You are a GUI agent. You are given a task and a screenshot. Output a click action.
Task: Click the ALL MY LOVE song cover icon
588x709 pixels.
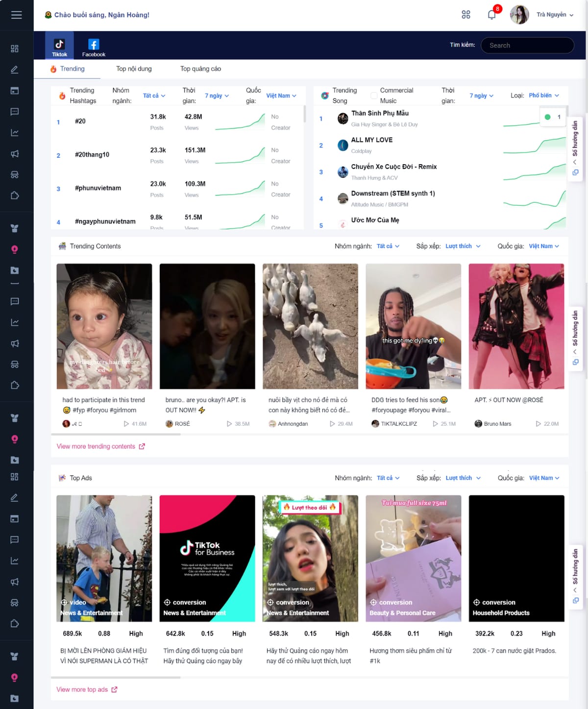[x=343, y=145]
